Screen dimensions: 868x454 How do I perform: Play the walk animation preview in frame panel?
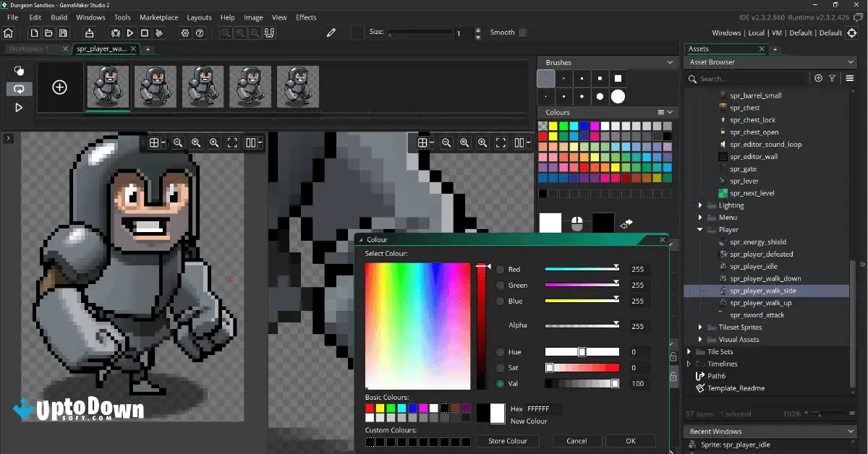pyautogui.click(x=19, y=107)
